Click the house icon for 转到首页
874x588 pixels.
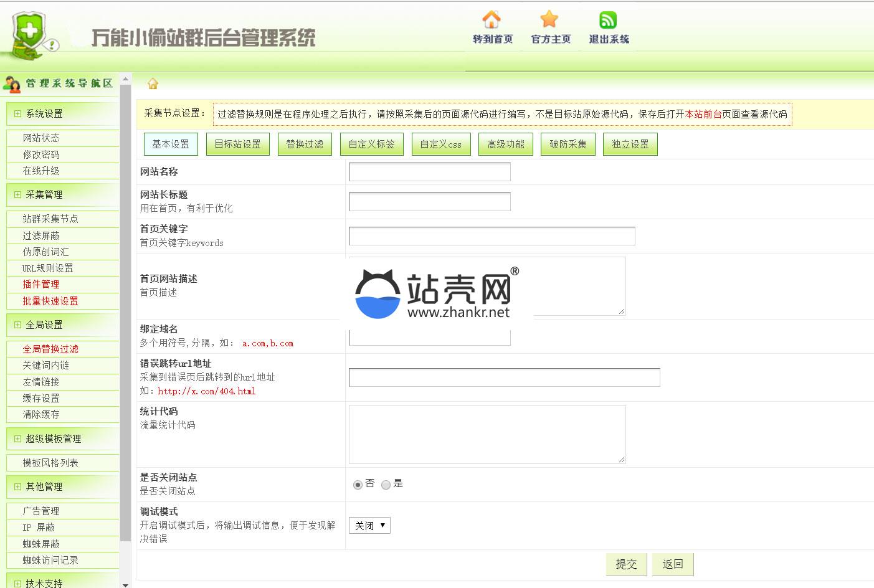pos(492,19)
